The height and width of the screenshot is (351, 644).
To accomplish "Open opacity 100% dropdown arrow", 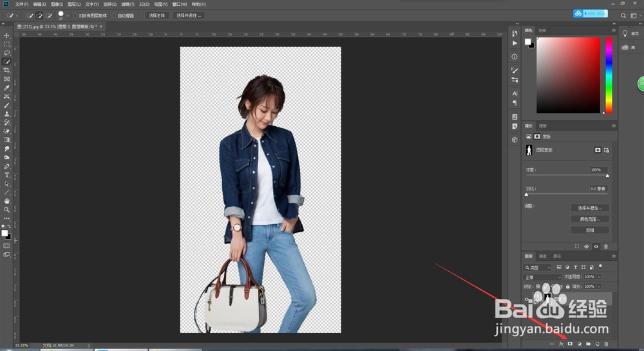I will [x=599, y=277].
